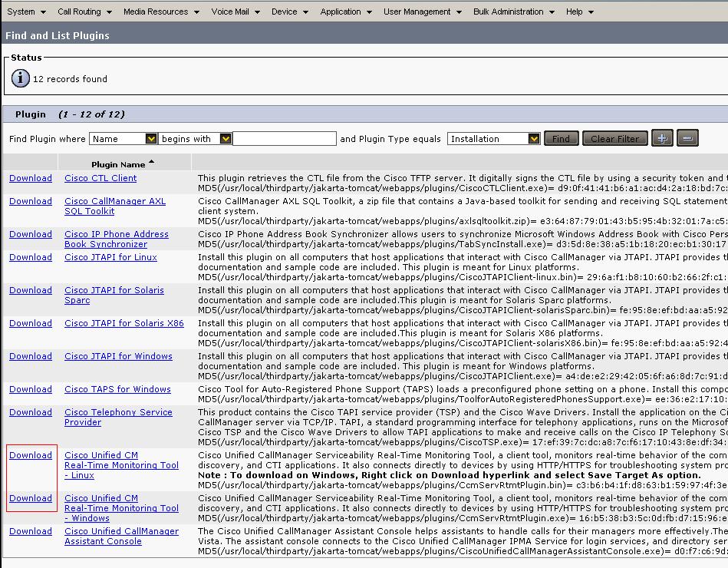Download Real-Time Monitoring Tool for Windows

coord(31,498)
